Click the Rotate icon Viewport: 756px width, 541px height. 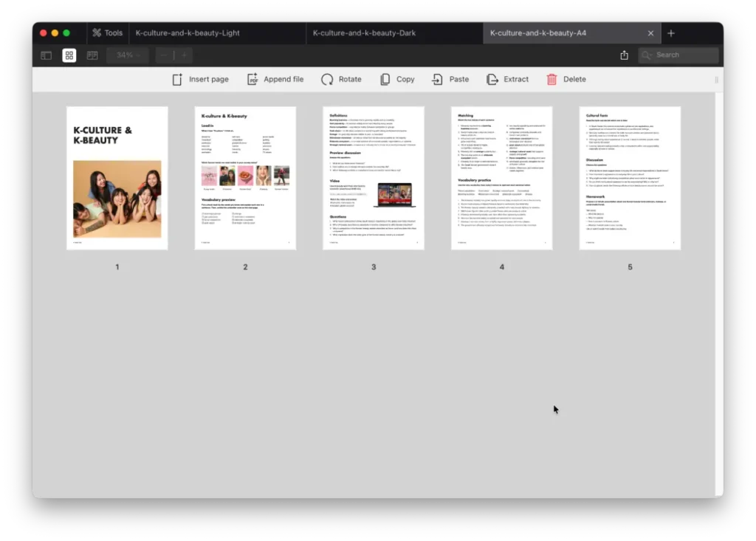327,79
